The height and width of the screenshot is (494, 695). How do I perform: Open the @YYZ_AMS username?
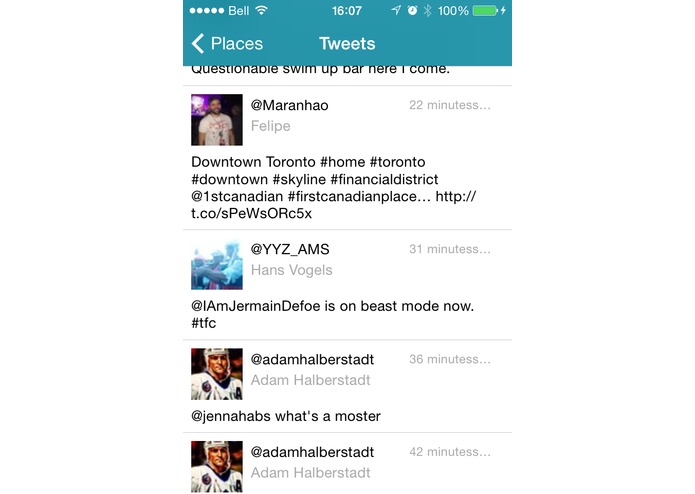290,249
